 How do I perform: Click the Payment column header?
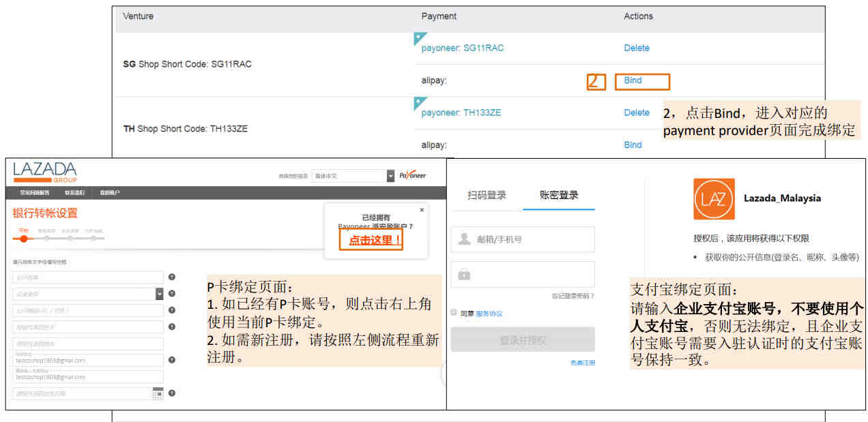(439, 16)
